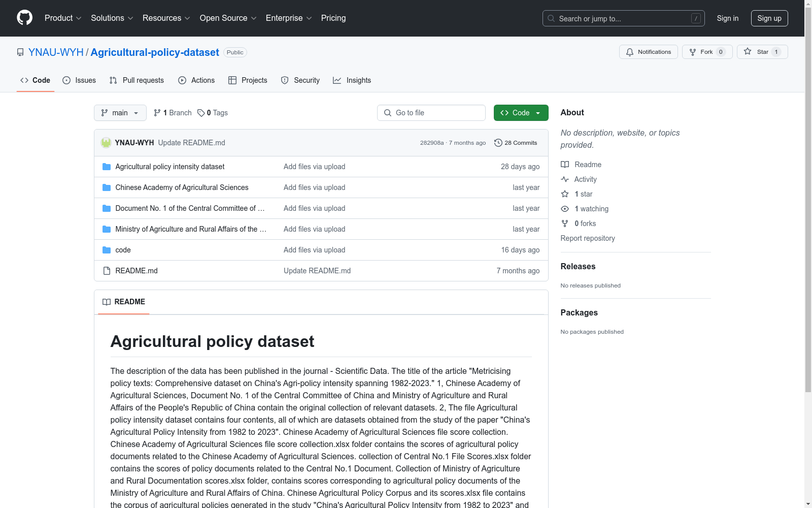The width and height of the screenshot is (812, 508).
Task: Select the README tab heading
Action: 124,302
